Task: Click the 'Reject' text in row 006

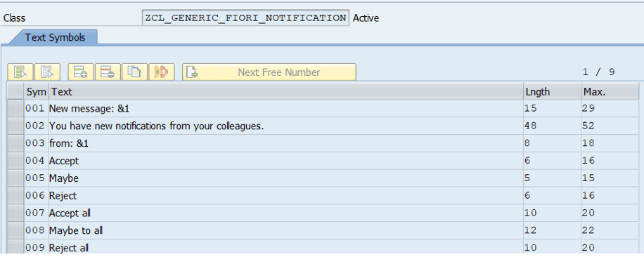Action: coord(63,196)
